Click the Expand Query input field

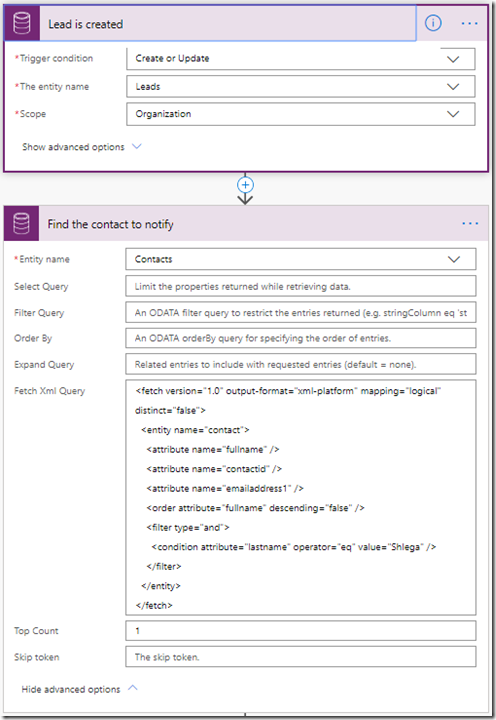(x=301, y=365)
